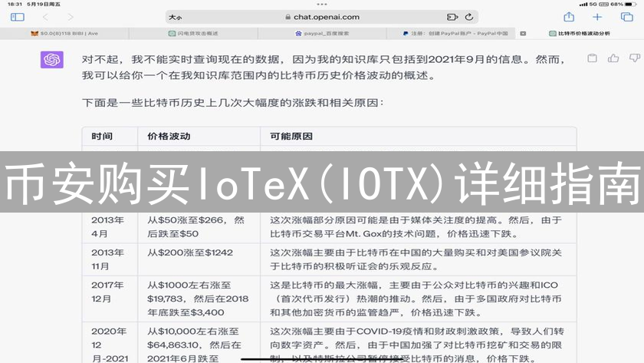
Task: Click the 下面是一些比特币历史 intro sentence
Action: (232, 102)
